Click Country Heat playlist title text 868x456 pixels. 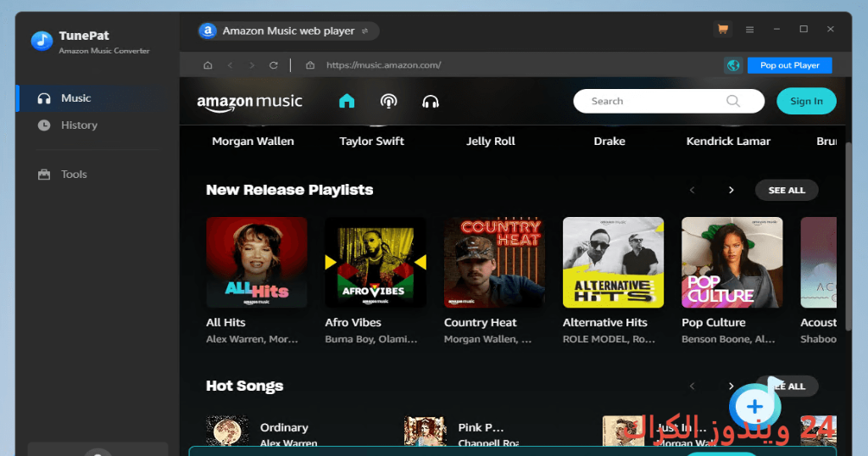[480, 323]
